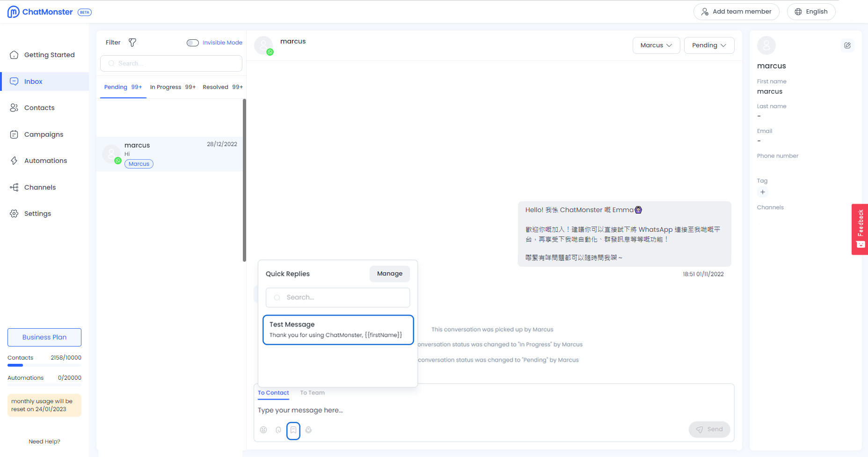Image resolution: width=868 pixels, height=457 pixels.
Task: Toggle the Invisible Mode switch
Action: tap(192, 43)
